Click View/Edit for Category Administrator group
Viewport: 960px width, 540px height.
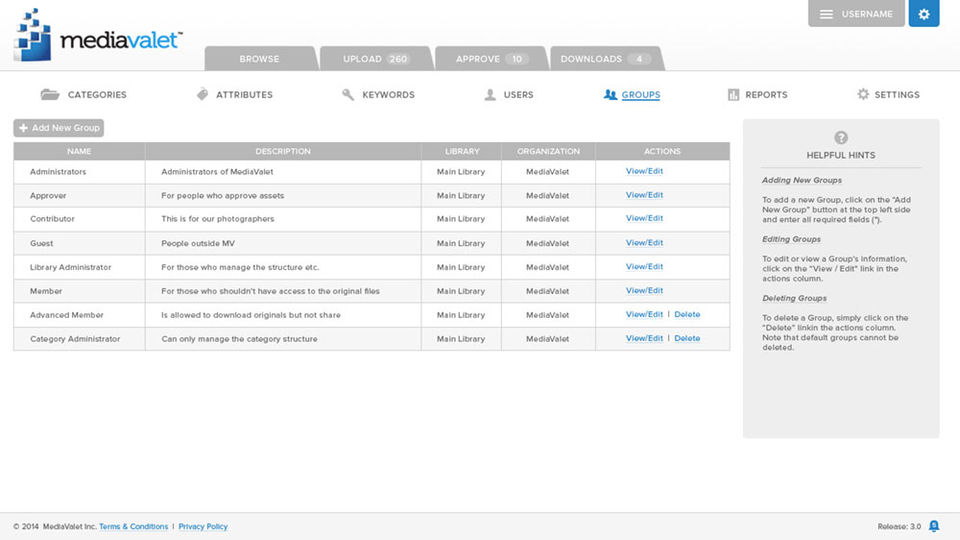click(644, 338)
